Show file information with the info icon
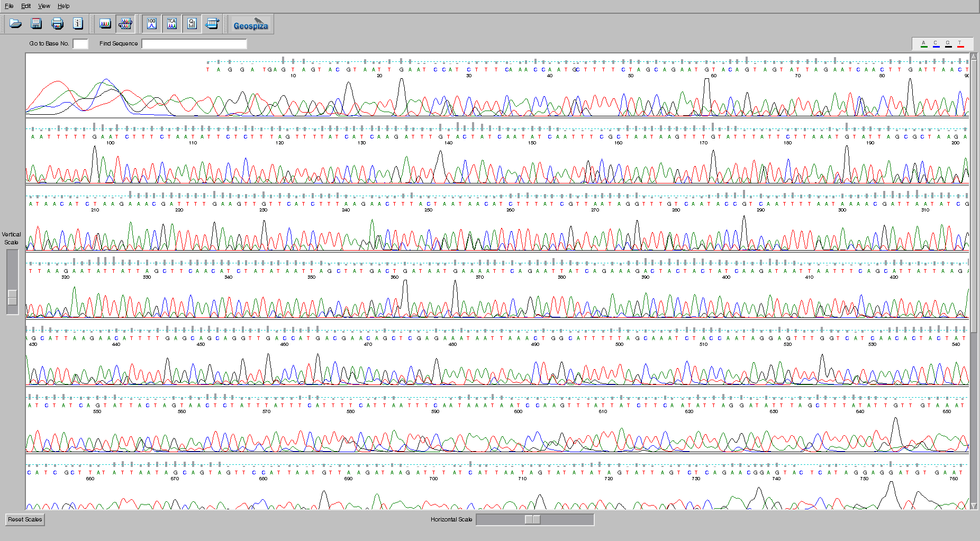This screenshot has height=541, width=980. (78, 24)
